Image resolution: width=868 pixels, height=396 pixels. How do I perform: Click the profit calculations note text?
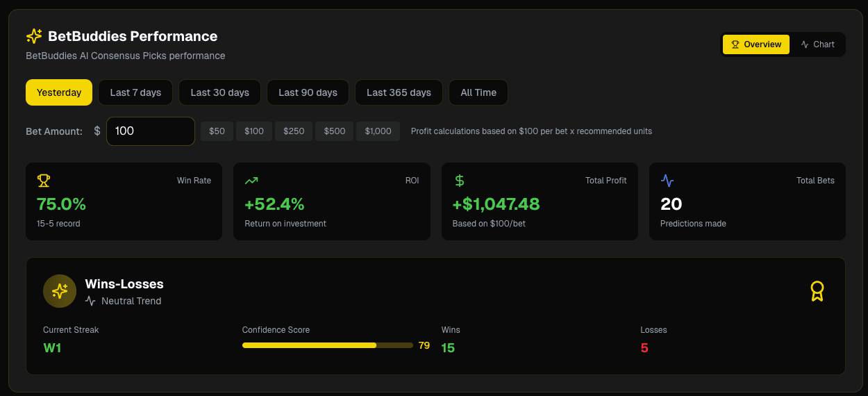pos(531,131)
